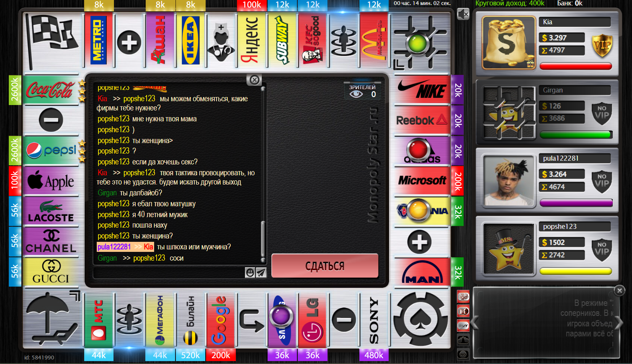Screen dimensions: 632x364
Task: Click the minus cell beside SONY
Action: click(x=343, y=320)
